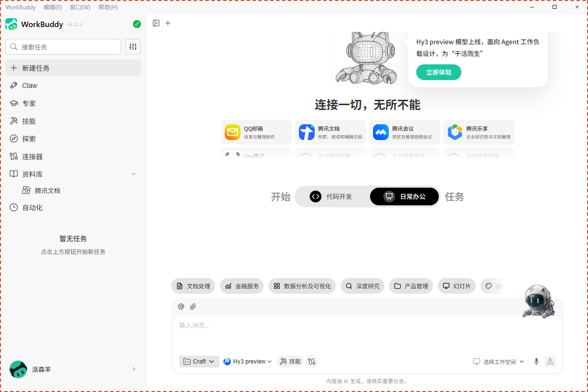This screenshot has width=588, height=392.
Task: Open the Craft mode dropdown
Action: [x=199, y=361]
